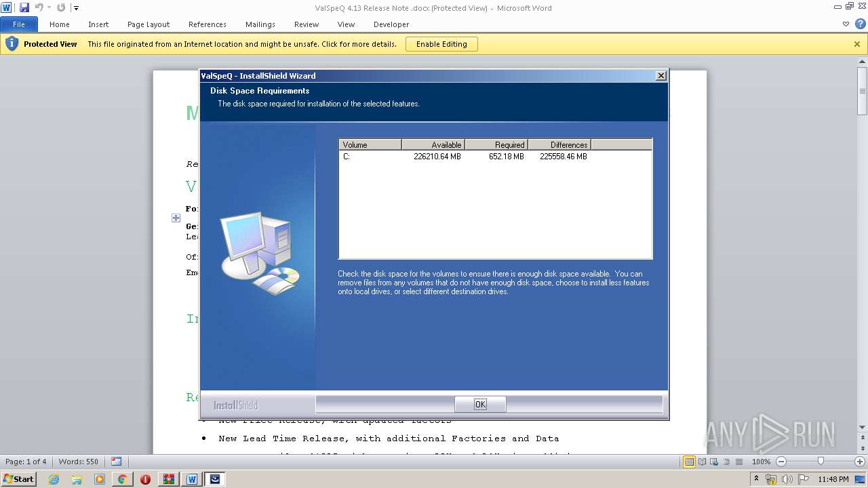868x488 pixels.
Task: Click the Undo icon in Quick Access Toolbar
Action: click(39, 8)
